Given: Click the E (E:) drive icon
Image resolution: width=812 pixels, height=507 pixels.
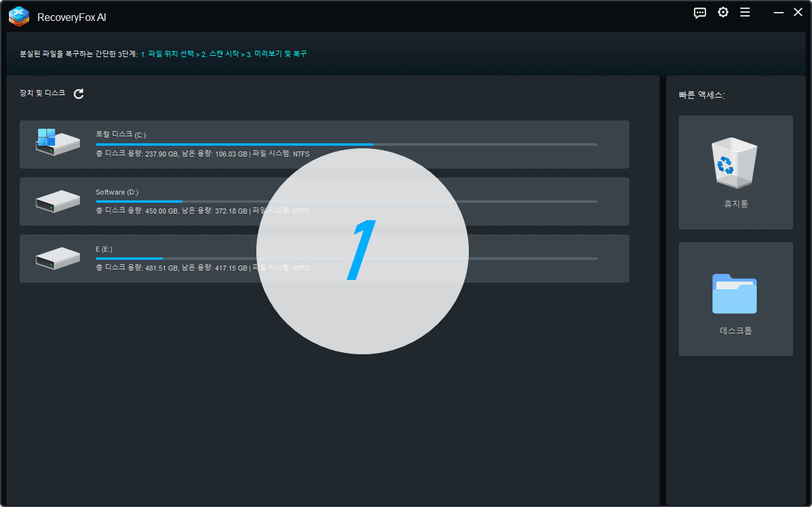Looking at the screenshot, I should [57, 258].
